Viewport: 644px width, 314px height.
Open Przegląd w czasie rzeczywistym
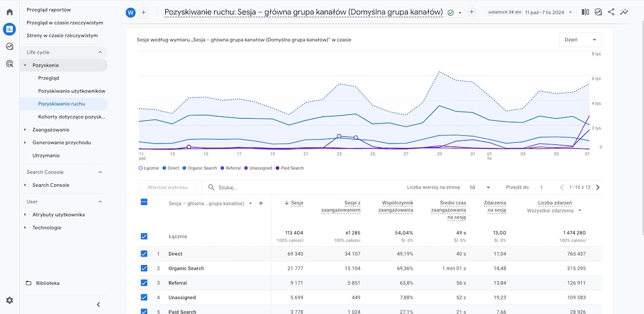65,23
